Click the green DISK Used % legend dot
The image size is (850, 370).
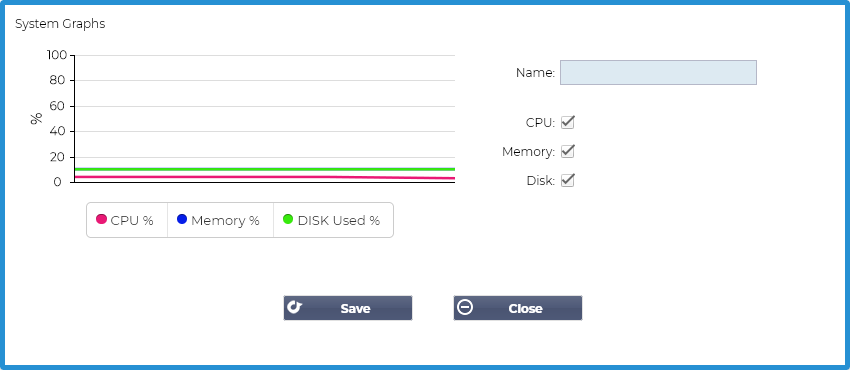tap(288, 219)
